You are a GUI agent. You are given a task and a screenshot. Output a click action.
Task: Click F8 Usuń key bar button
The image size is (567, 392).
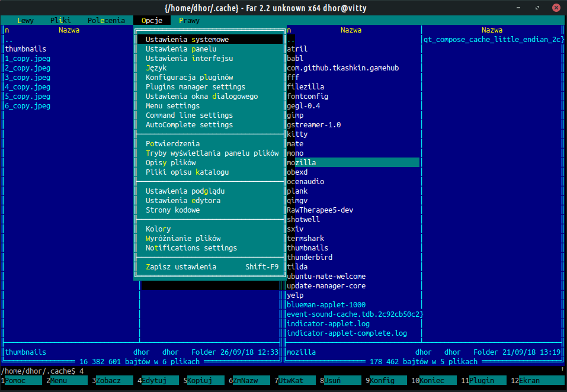(340, 380)
